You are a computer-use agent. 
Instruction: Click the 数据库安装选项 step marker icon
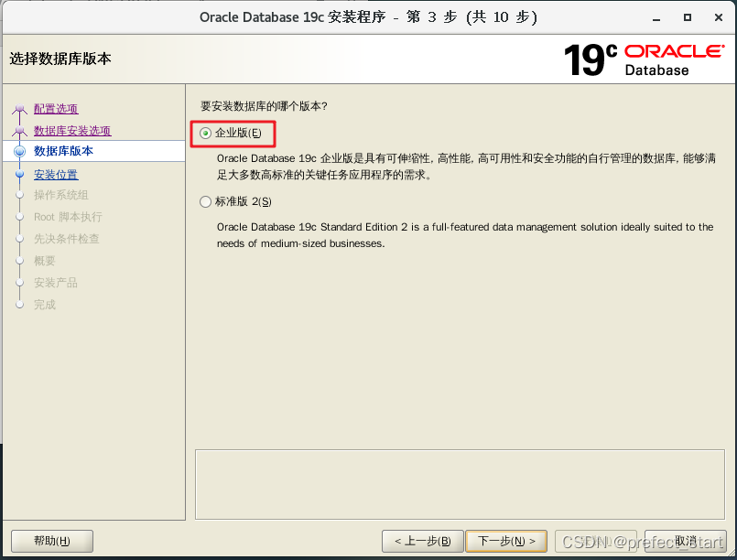click(20, 131)
